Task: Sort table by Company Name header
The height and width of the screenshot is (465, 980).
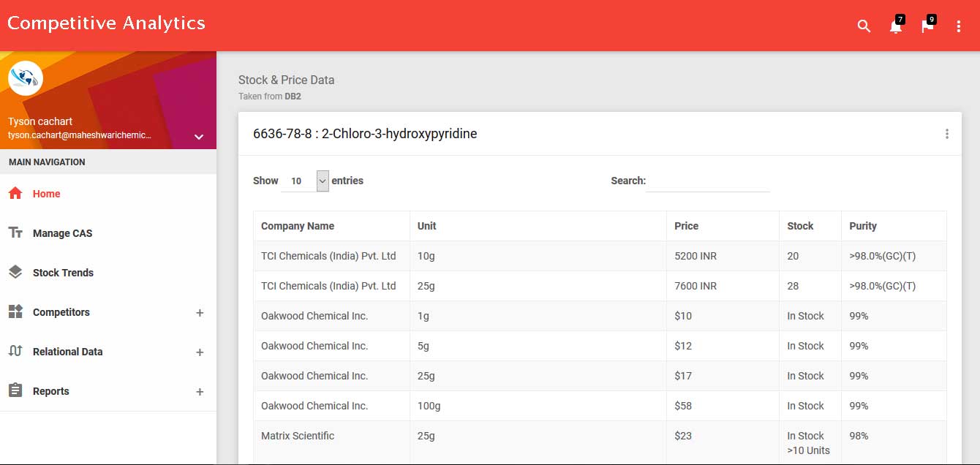Action: pos(331,226)
